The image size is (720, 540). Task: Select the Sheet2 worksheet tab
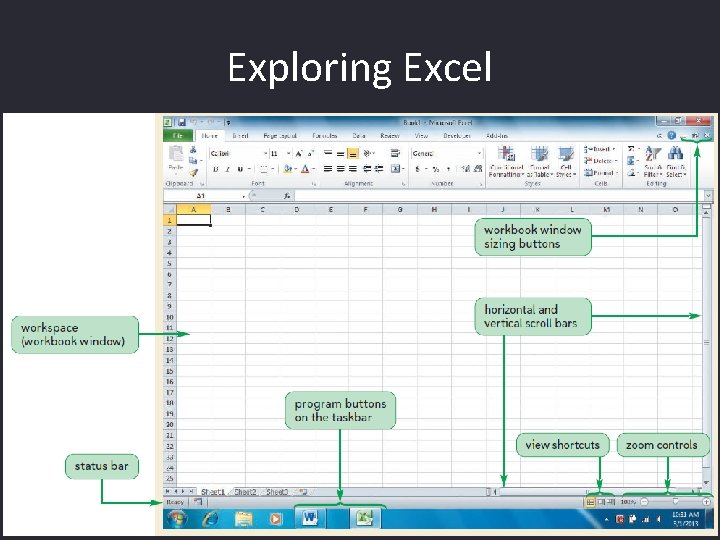(x=245, y=492)
